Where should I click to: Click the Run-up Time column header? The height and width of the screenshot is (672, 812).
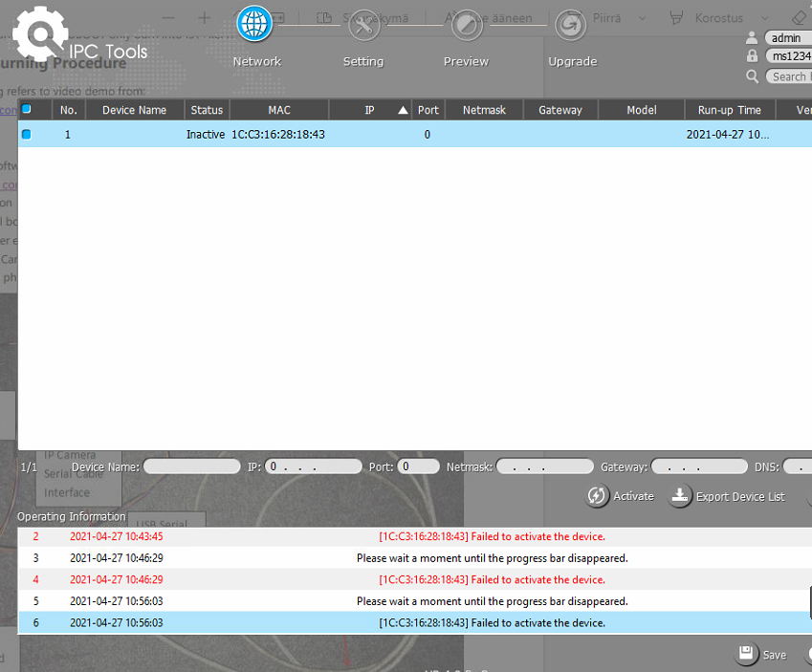click(729, 110)
